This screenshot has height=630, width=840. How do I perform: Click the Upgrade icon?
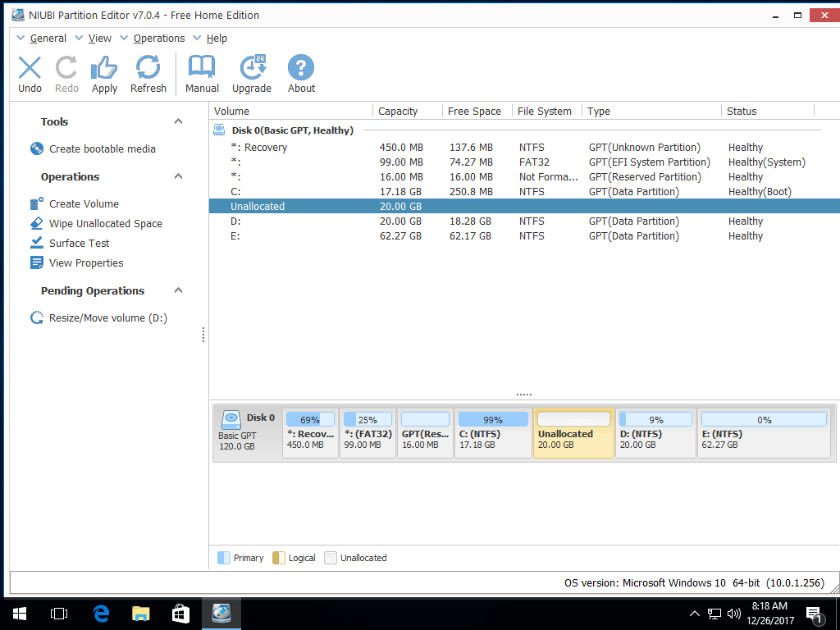pyautogui.click(x=251, y=73)
